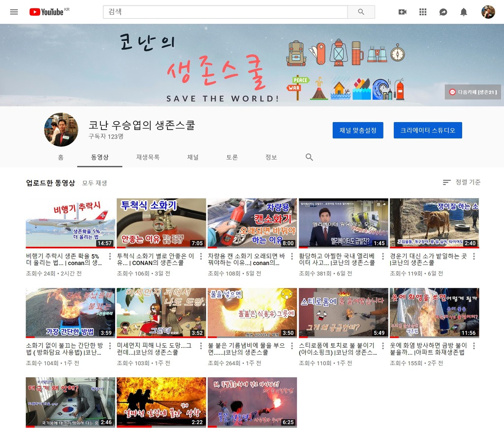Open the 재생목록 tab
This screenshot has width=504, height=431.
pyautogui.click(x=148, y=157)
